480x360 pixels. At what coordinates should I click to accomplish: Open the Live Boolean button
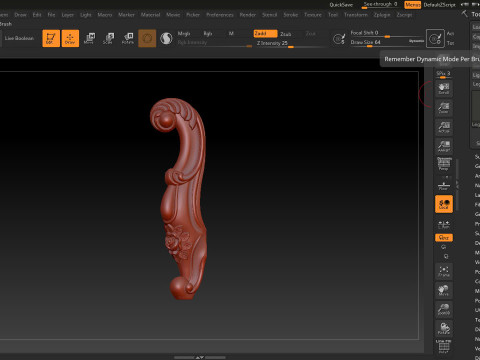pyautogui.click(x=19, y=38)
